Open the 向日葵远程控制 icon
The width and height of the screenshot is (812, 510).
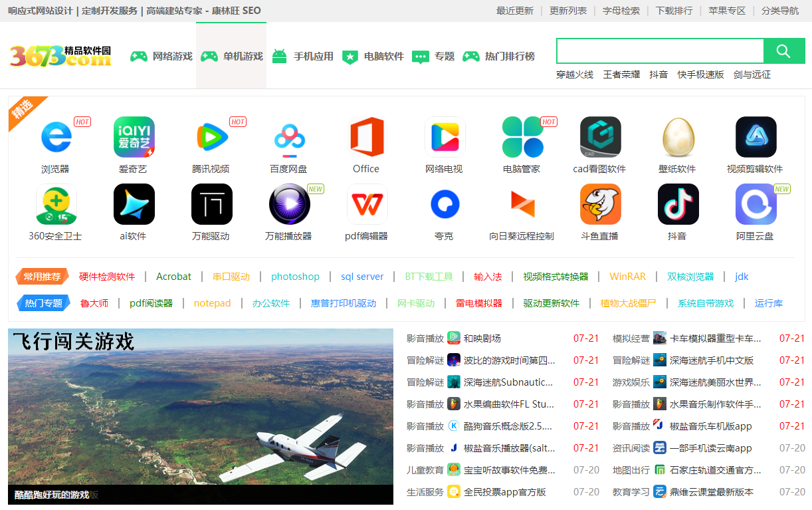[x=522, y=204]
